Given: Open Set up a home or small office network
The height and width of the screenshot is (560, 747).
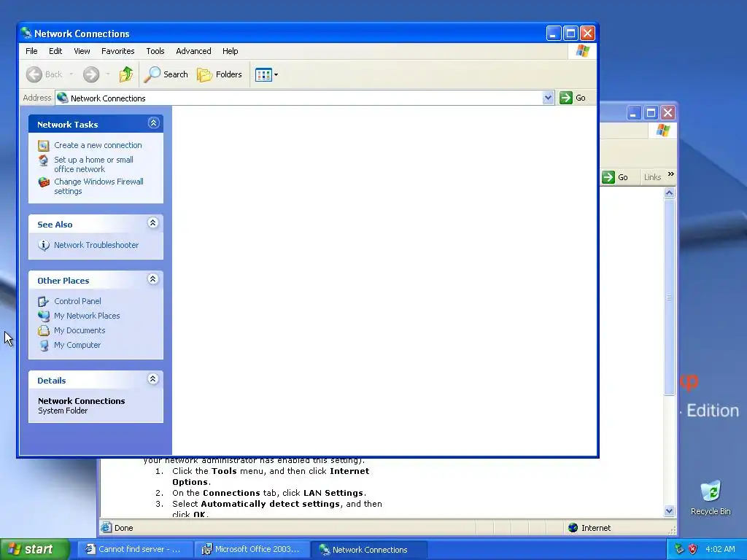Looking at the screenshot, I should coord(93,164).
